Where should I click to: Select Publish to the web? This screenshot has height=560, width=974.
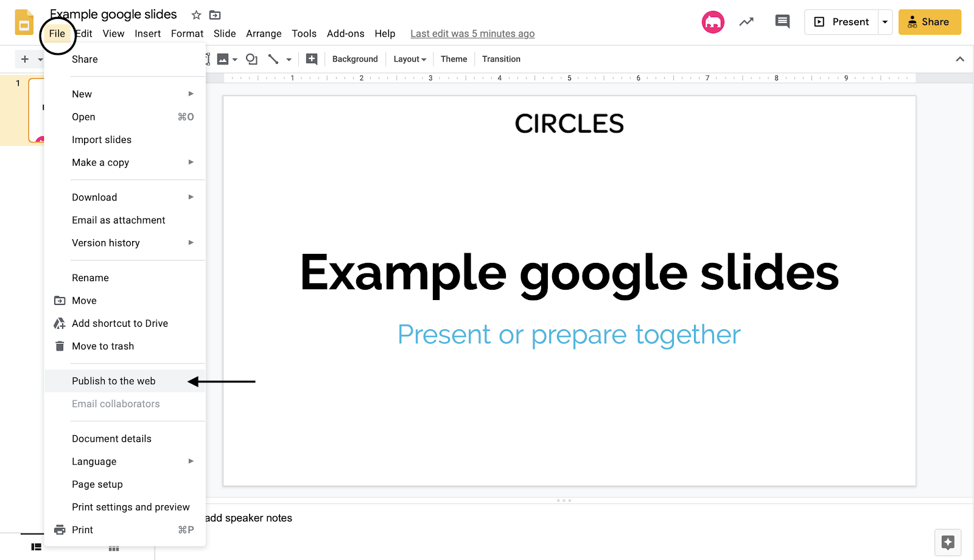tap(125, 381)
